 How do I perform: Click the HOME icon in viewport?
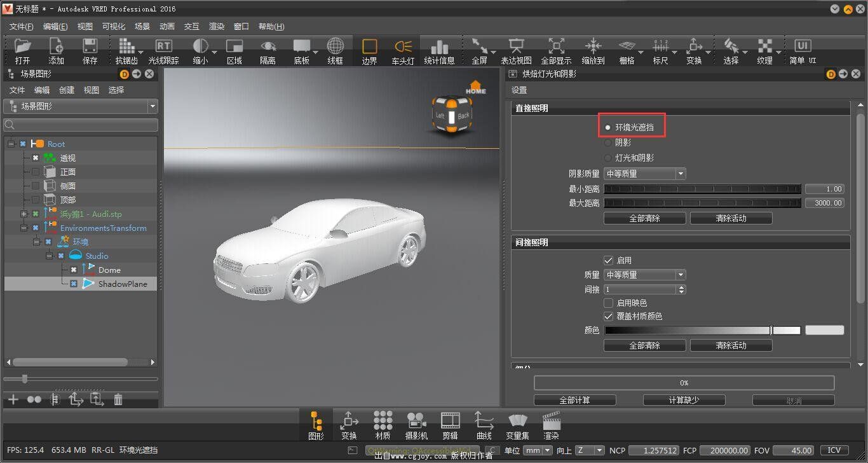coord(475,87)
